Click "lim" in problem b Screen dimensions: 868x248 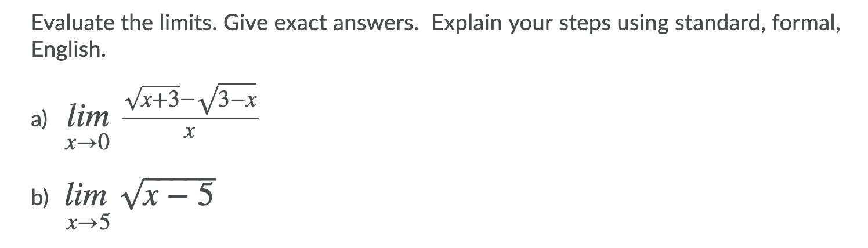(86, 195)
